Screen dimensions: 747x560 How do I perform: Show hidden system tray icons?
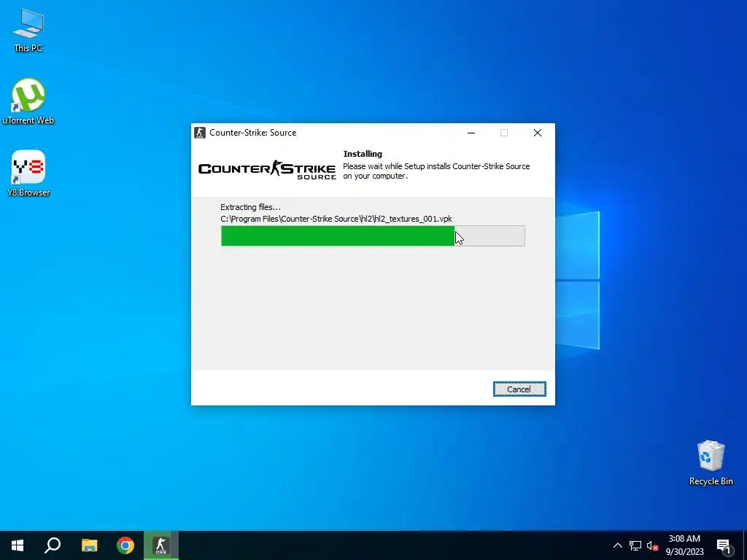tap(617, 545)
